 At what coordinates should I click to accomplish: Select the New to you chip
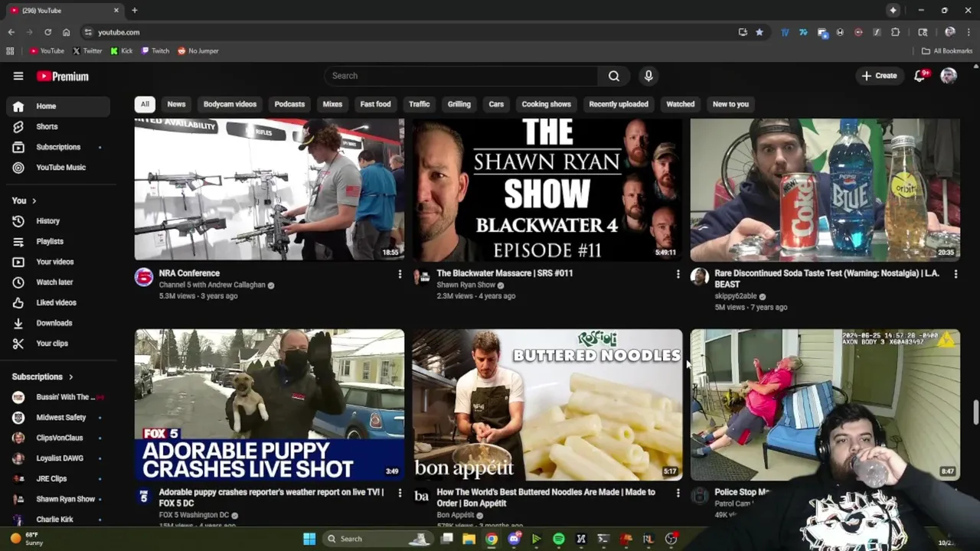point(730,104)
